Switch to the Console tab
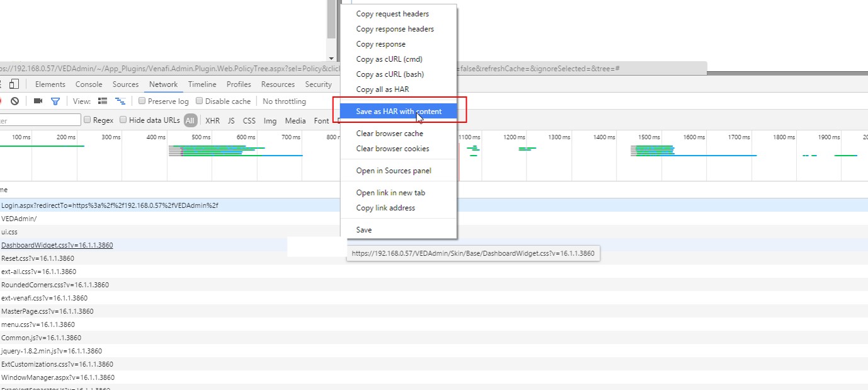 (x=89, y=84)
